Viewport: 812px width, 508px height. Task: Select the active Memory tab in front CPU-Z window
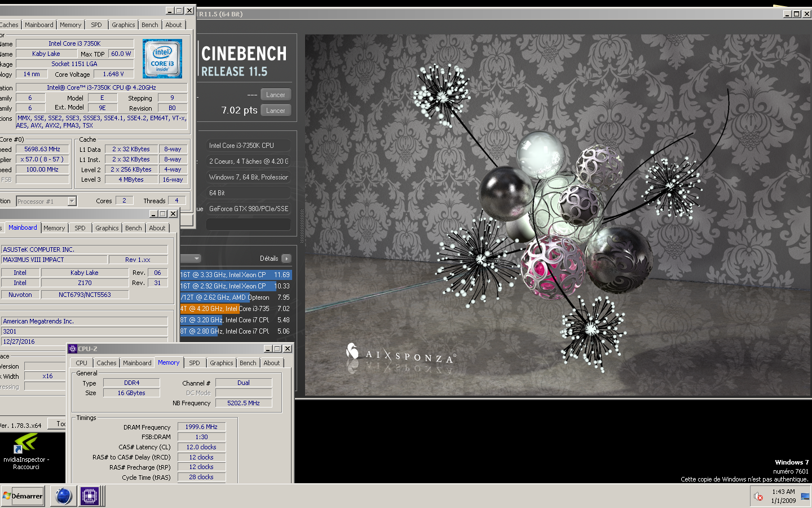(169, 362)
